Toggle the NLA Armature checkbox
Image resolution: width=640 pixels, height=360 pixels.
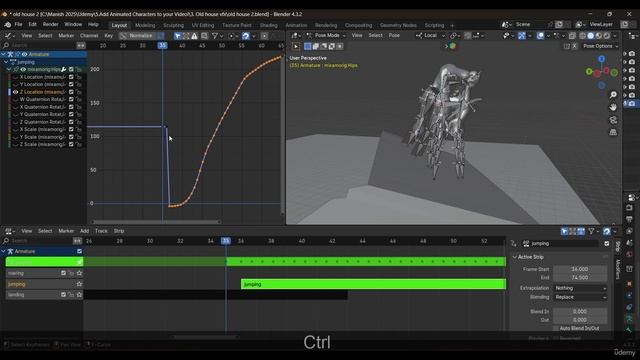(79, 251)
